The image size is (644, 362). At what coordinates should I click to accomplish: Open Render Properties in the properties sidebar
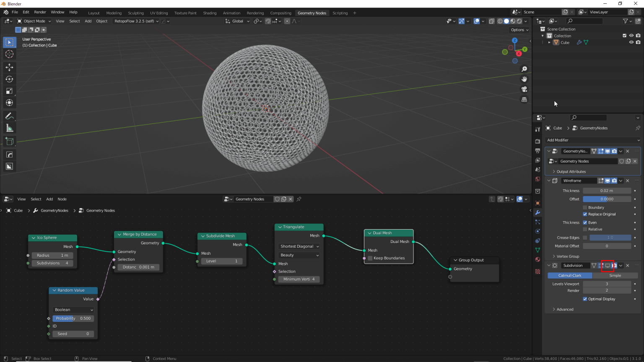[x=538, y=141]
